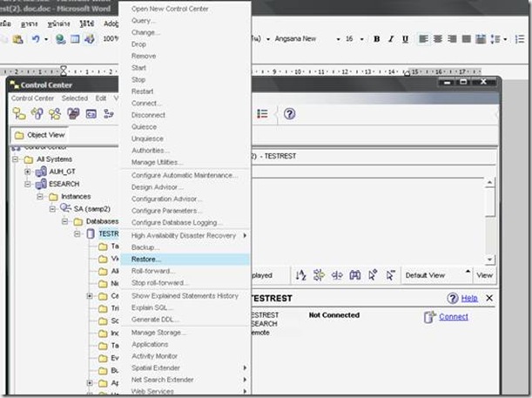Viewport: 532px width, 398px height.
Task: Click columns icon in Word toolbar
Action: point(481,39)
